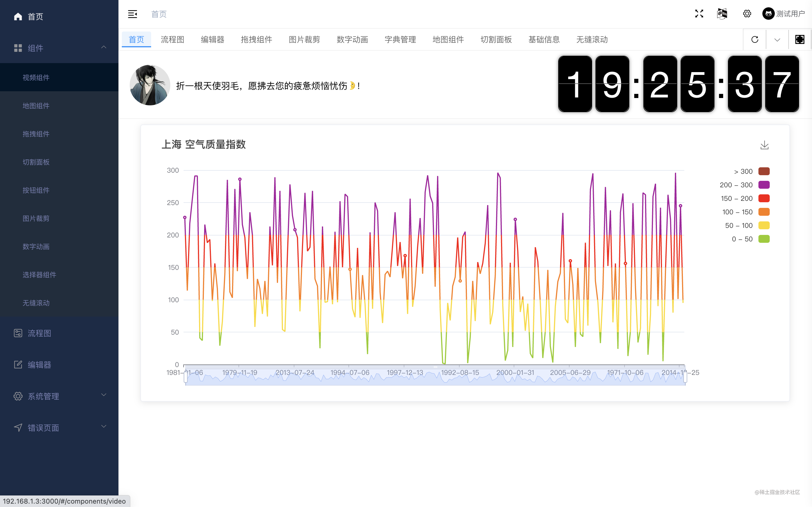812x507 pixels.
Task: Download the air quality chart image
Action: click(x=764, y=145)
